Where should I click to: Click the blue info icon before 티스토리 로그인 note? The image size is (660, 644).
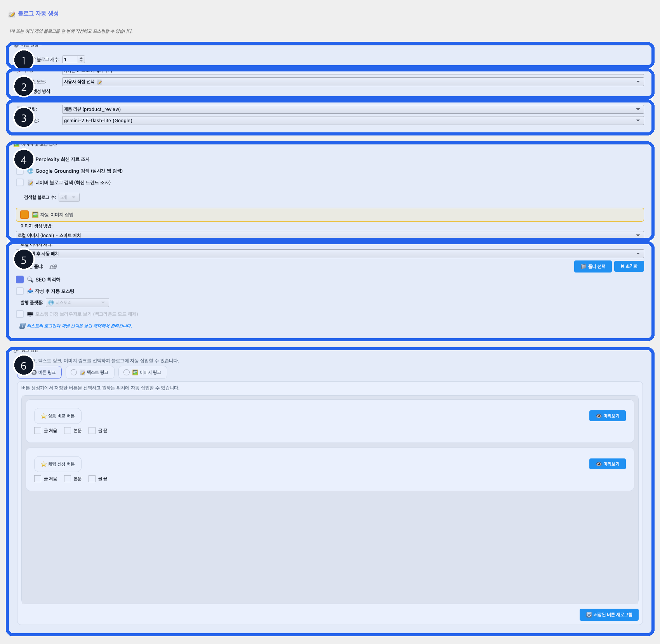[x=23, y=326]
